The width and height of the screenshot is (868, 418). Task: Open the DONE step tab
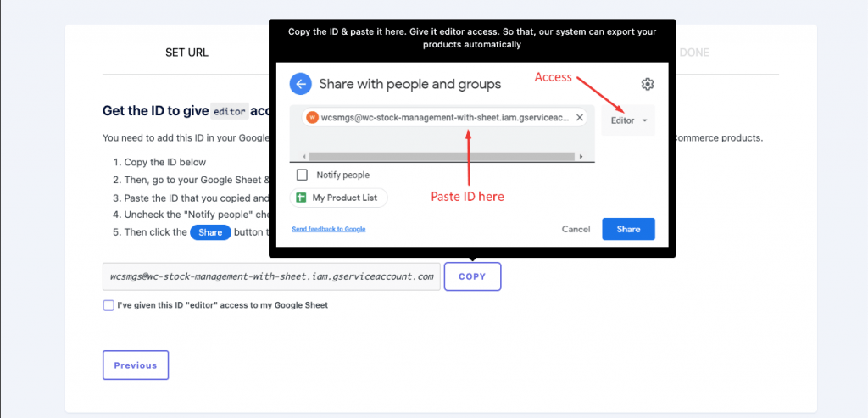[694, 53]
